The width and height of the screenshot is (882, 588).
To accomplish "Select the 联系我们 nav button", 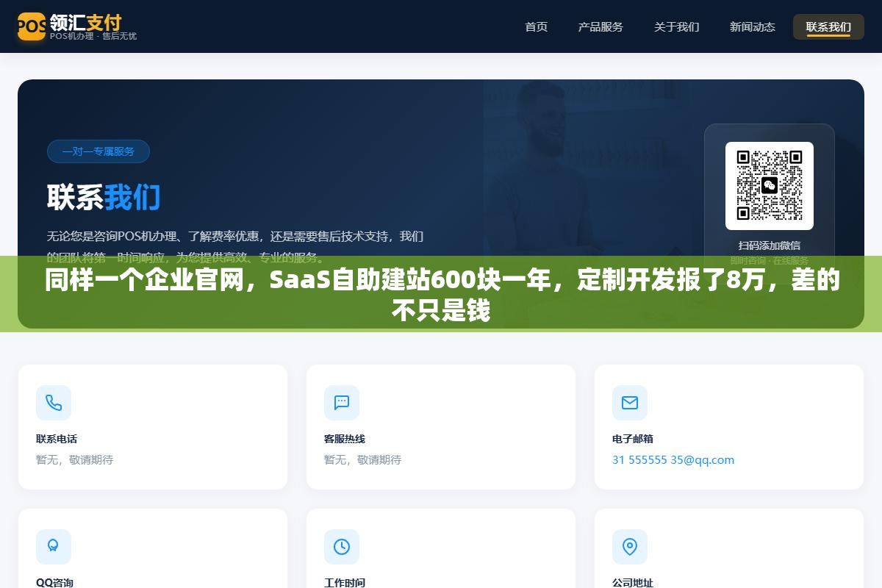I will (828, 26).
